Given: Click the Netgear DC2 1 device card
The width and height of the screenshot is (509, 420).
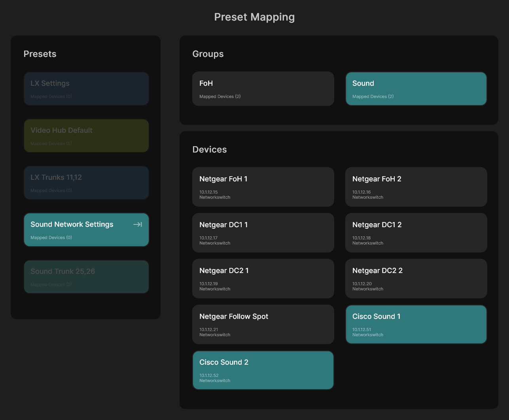Looking at the screenshot, I should [263, 278].
